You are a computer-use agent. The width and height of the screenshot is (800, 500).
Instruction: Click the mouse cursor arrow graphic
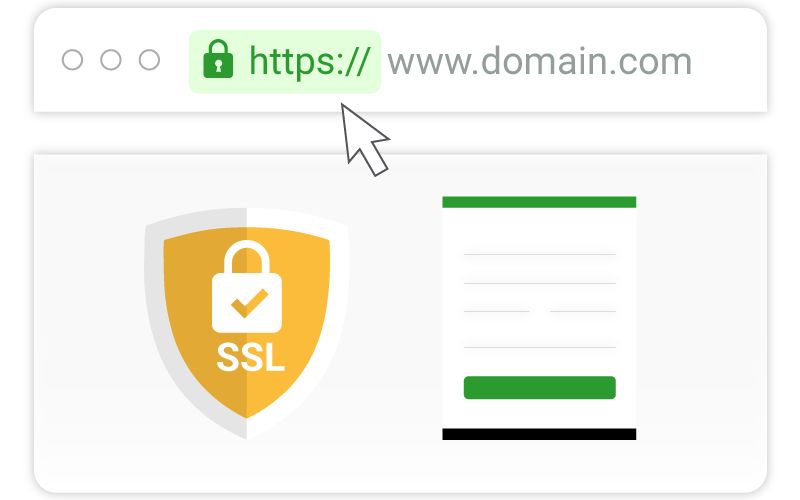pyautogui.click(x=364, y=140)
